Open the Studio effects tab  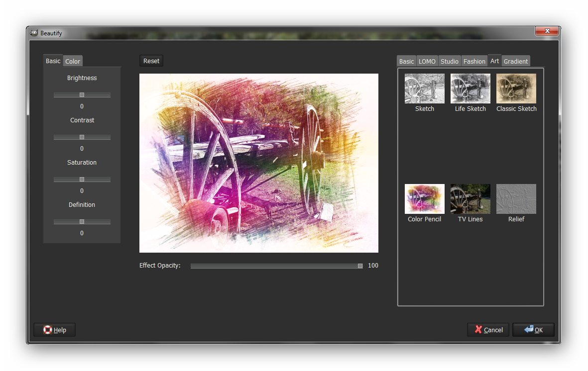450,61
